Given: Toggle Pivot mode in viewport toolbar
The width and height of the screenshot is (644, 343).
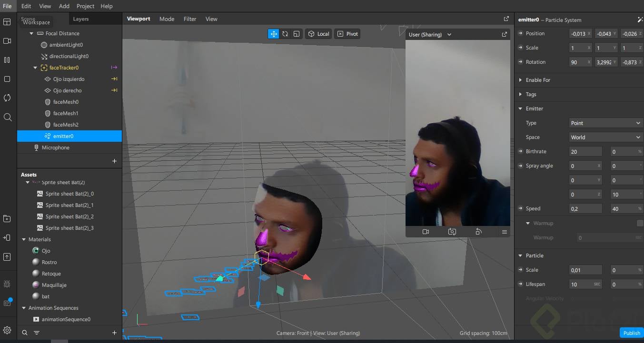Looking at the screenshot, I should (347, 34).
